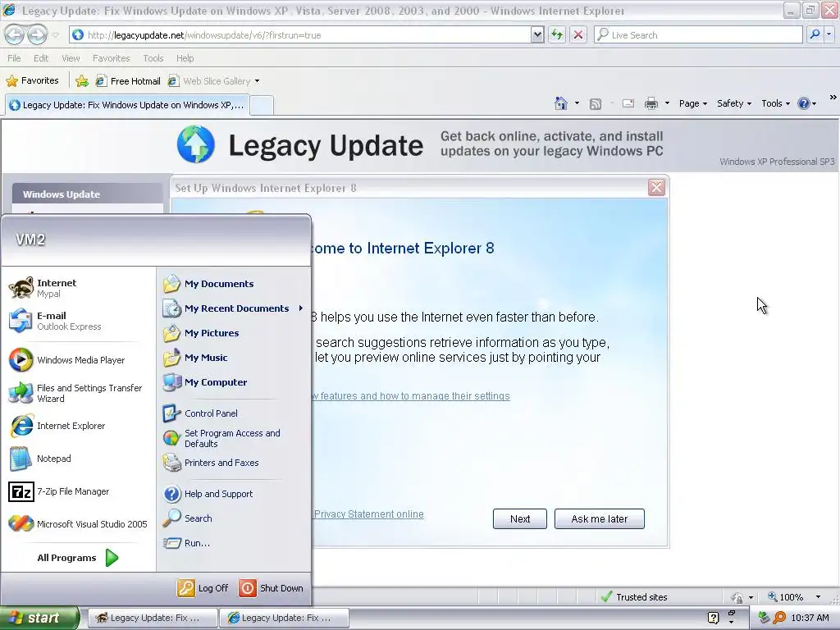This screenshot has width=840, height=630.
Task: Switch to Mypal Legacy Update taskbar item
Action: click(153, 618)
